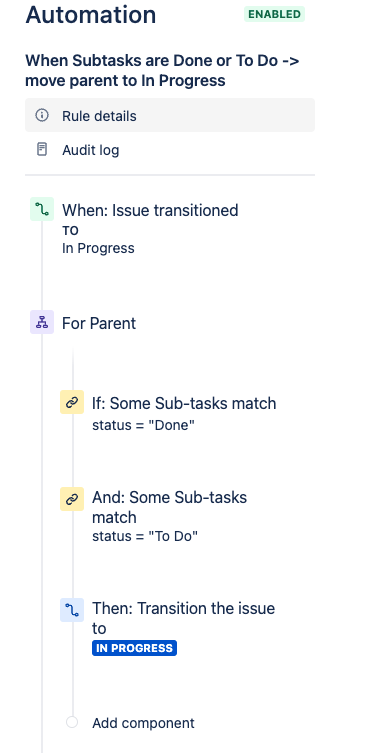Click the IN PROGRESS status lozenge

click(x=135, y=648)
